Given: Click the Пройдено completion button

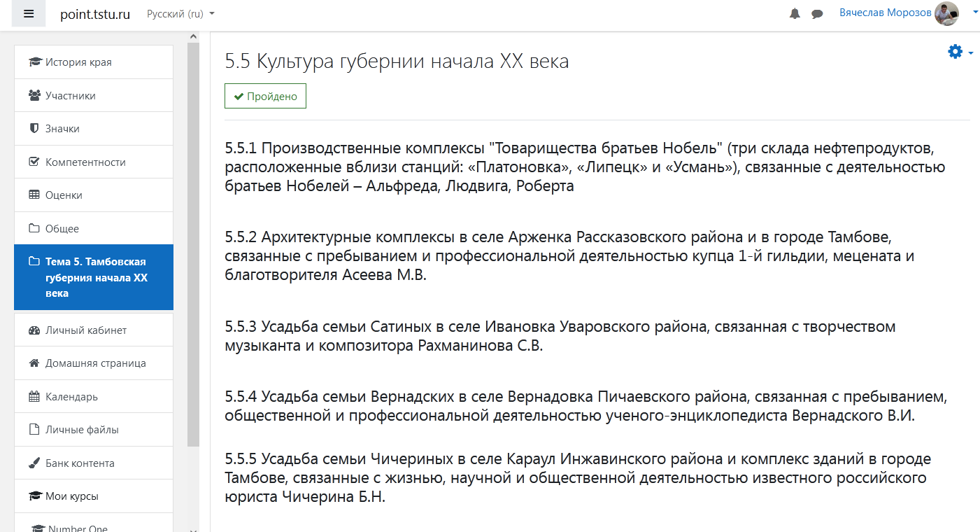Looking at the screenshot, I should (x=265, y=97).
